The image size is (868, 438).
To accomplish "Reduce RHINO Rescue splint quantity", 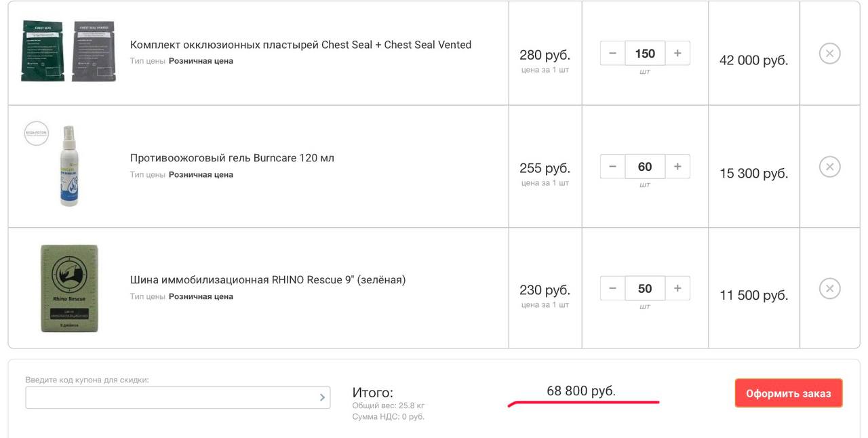I will coord(612,289).
